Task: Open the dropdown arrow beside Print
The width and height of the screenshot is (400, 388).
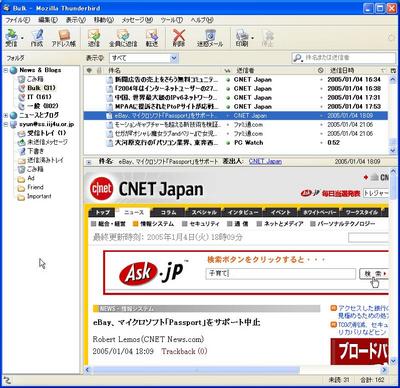Action: [x=252, y=38]
